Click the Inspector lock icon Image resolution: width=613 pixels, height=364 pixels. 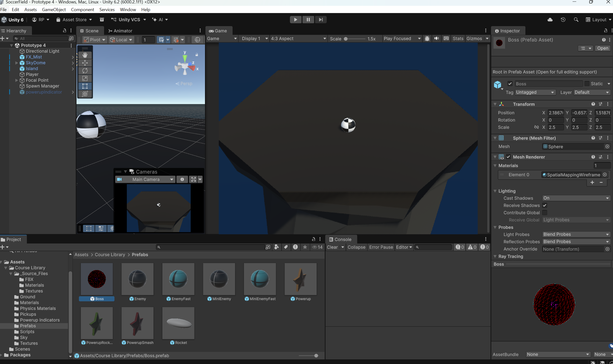pos(606,31)
